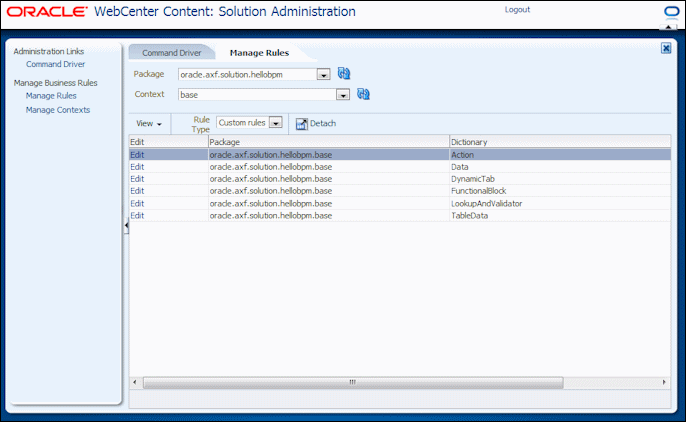686x422 pixels.
Task: Open Command Driver link in sidebar
Action: (x=56, y=64)
